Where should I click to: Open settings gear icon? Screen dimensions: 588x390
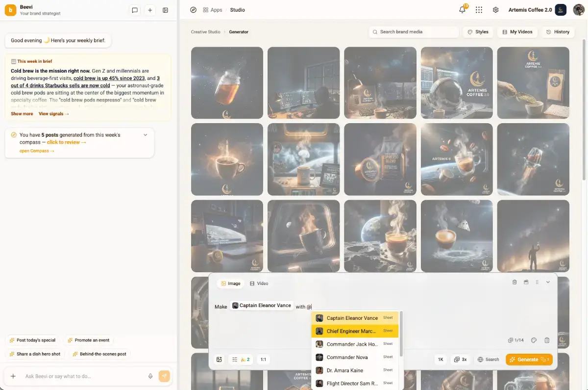pyautogui.click(x=496, y=10)
